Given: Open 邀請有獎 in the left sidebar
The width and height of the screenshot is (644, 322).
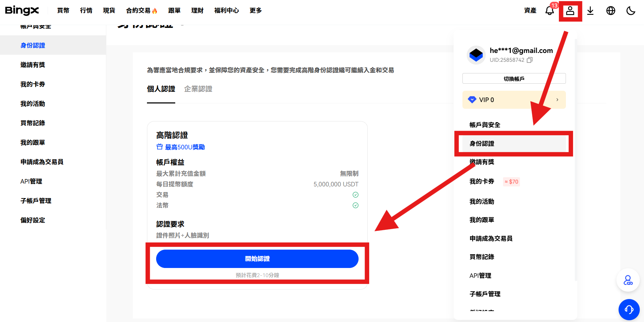Looking at the screenshot, I should click(33, 65).
